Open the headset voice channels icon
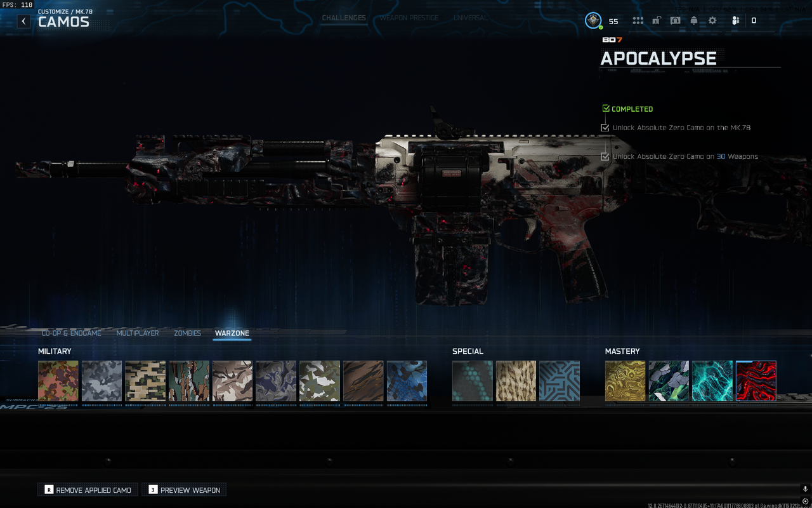812x508 pixels. 675,20
